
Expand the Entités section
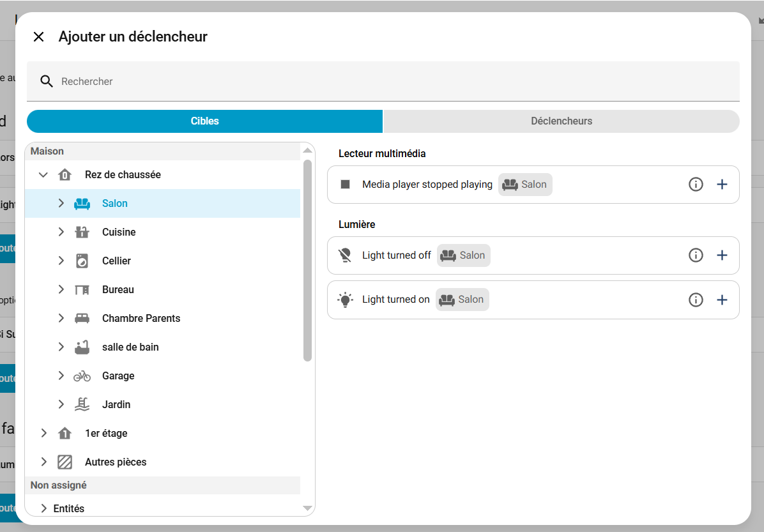click(43, 508)
